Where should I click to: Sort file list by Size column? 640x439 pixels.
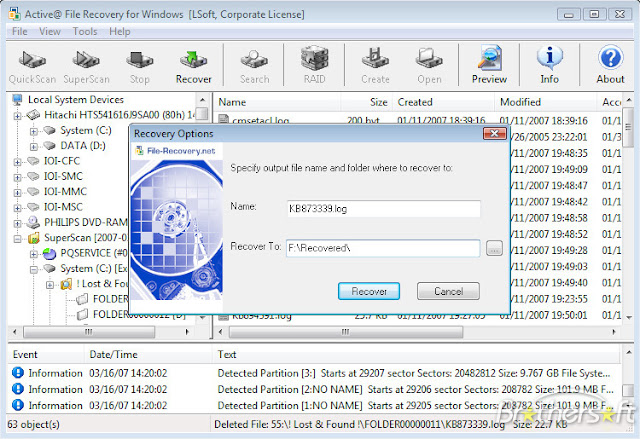367,102
